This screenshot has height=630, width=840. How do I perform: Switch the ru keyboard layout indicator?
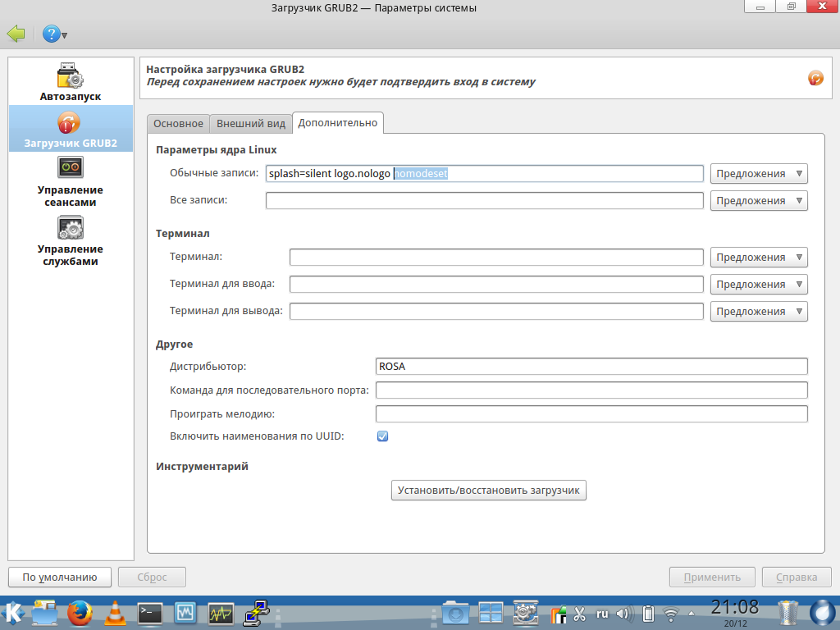[602, 614]
